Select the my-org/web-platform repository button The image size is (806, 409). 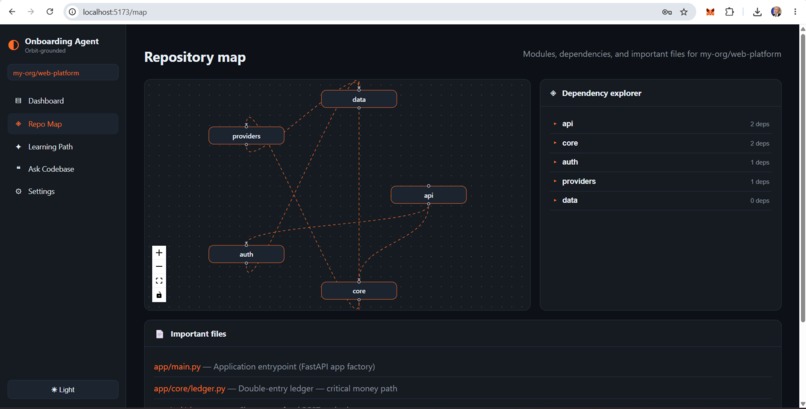pyautogui.click(x=63, y=72)
